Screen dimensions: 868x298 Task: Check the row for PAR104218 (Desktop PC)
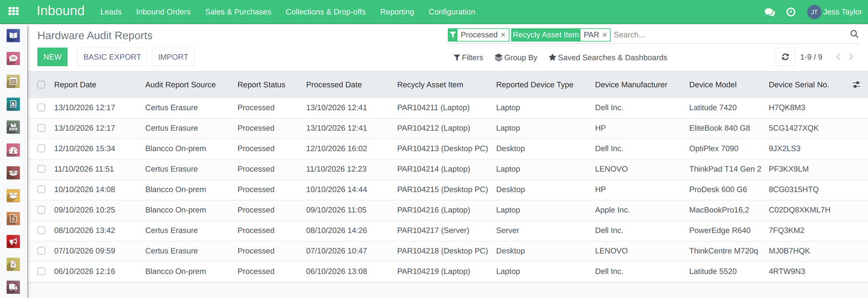pos(41,251)
